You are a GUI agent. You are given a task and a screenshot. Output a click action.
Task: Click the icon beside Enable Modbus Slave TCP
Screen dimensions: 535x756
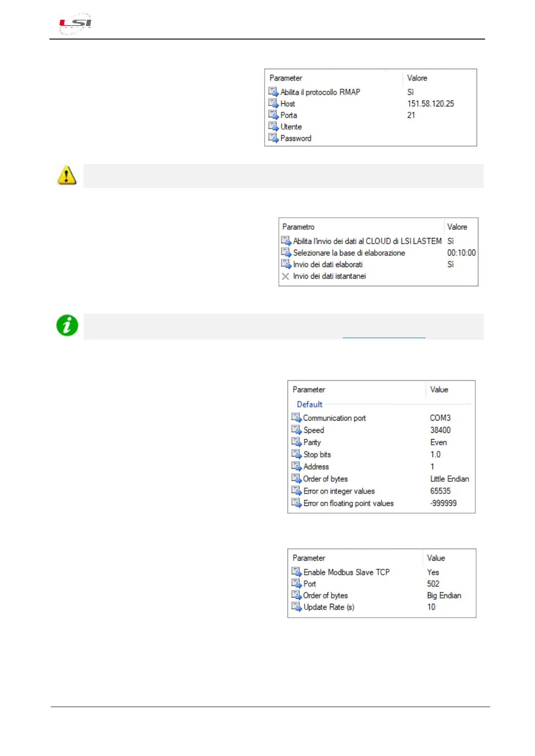(x=296, y=572)
